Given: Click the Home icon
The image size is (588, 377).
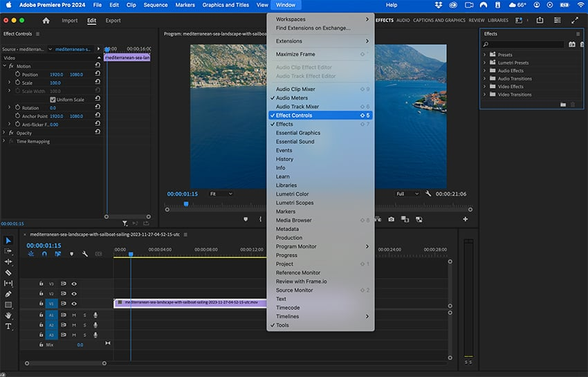Looking at the screenshot, I should point(46,21).
